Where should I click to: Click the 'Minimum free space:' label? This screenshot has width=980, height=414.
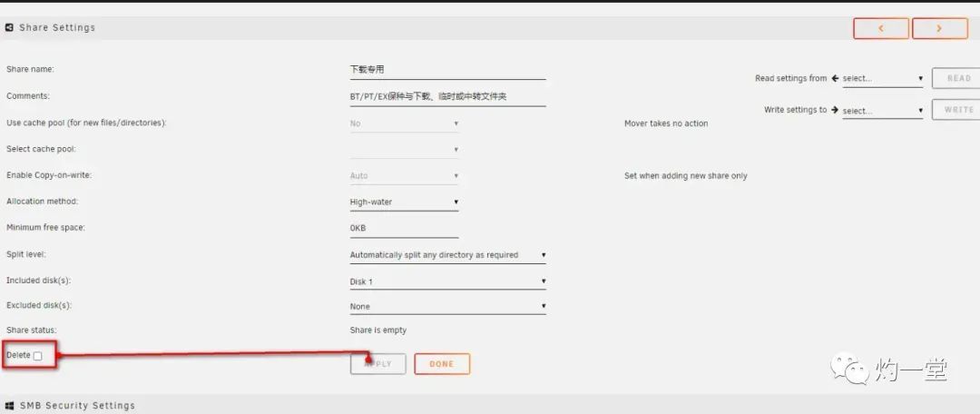click(45, 228)
